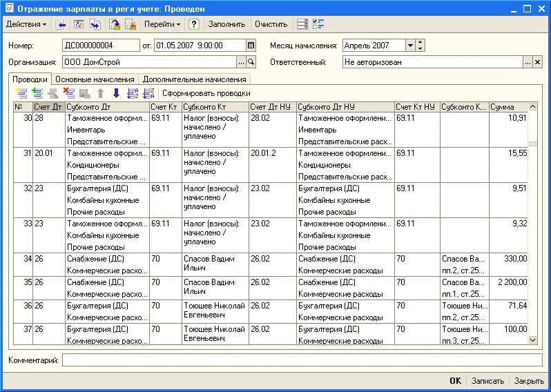
Task: Expand Месяц начисления dropdown arrow
Action: coord(410,46)
